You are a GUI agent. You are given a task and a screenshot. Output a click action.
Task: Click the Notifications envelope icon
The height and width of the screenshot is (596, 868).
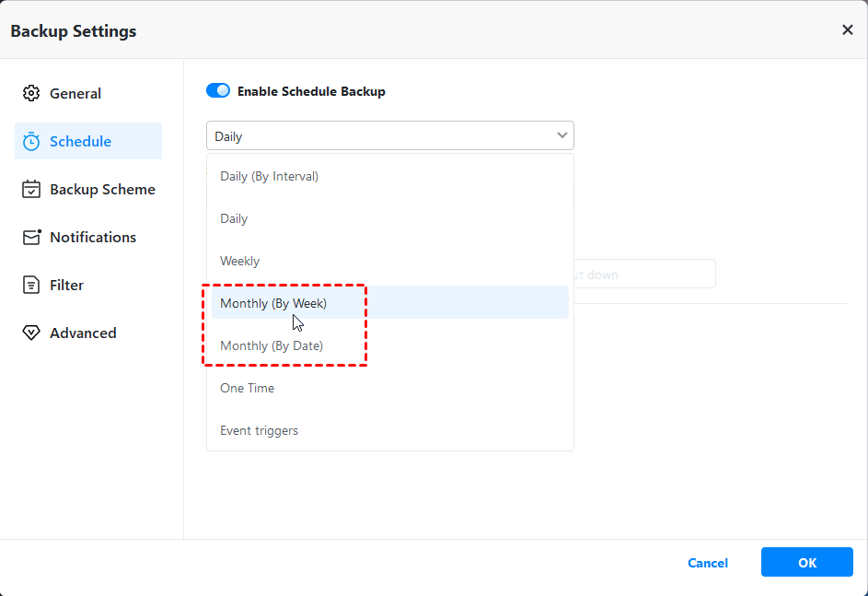point(31,238)
